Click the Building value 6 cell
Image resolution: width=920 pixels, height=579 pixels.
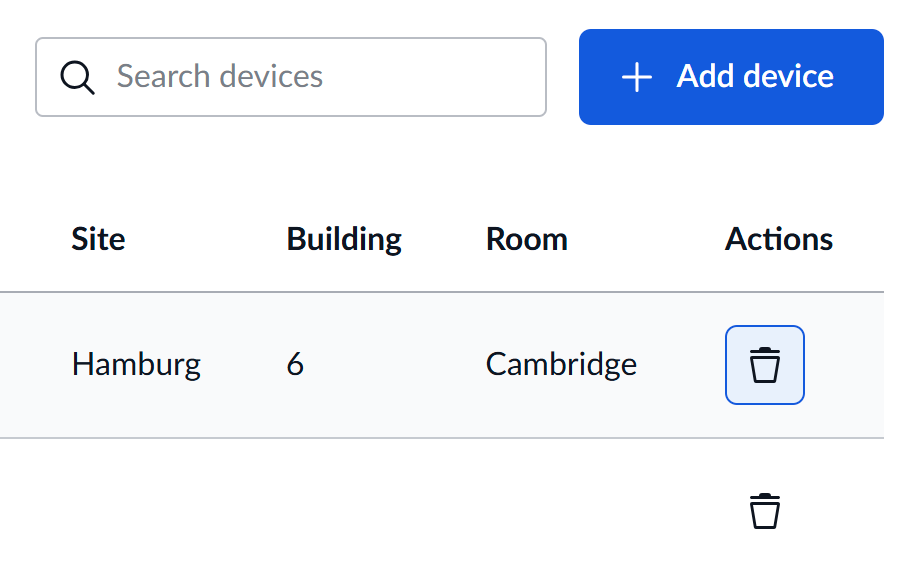[x=295, y=364]
